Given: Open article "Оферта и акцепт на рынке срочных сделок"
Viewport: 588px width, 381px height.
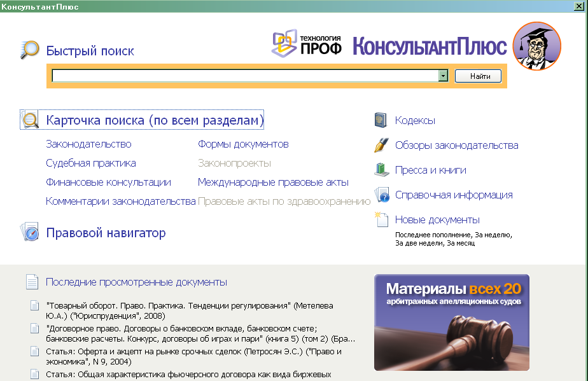Looking at the screenshot, I should [193, 356].
